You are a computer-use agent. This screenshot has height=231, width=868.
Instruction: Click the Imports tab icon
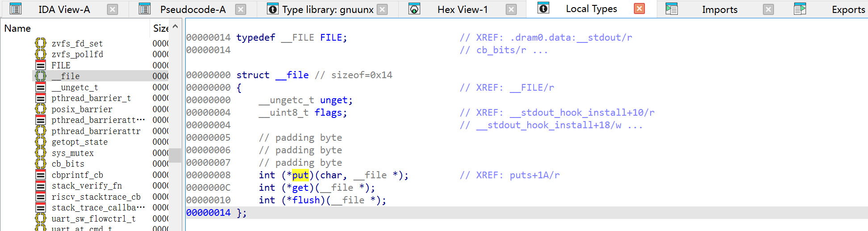point(672,9)
